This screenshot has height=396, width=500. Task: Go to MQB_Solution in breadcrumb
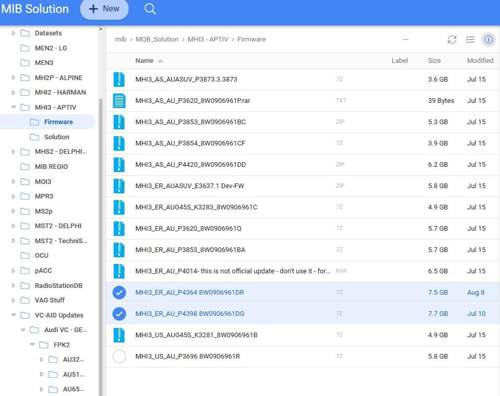(157, 39)
